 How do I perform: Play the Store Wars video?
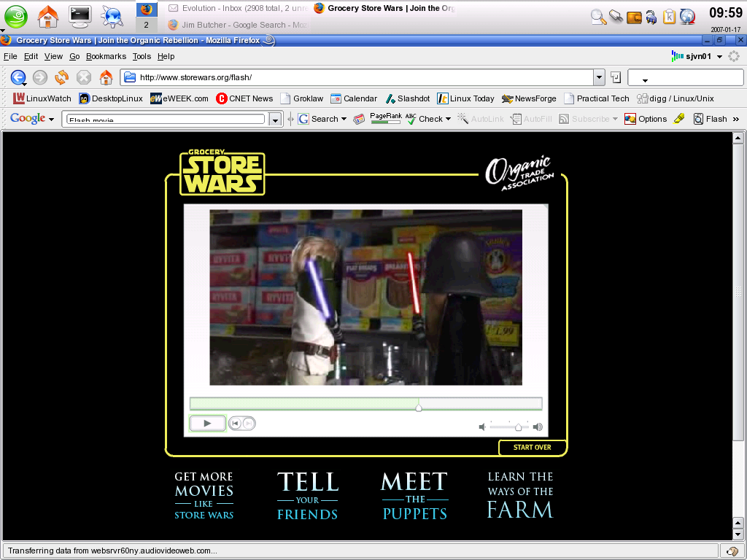[x=207, y=424]
